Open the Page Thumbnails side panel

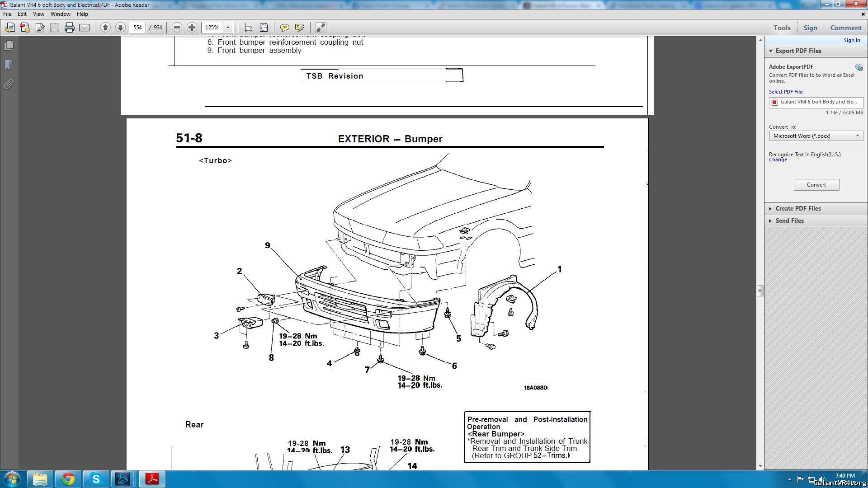tap(9, 46)
